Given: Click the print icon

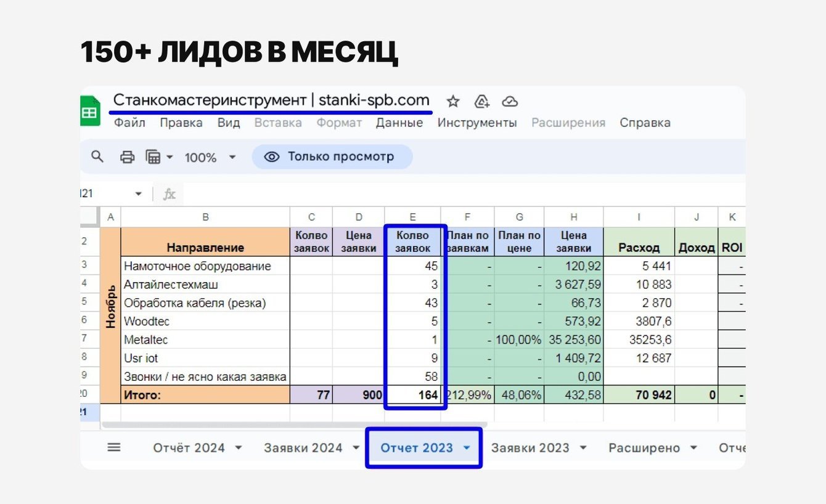Looking at the screenshot, I should (127, 157).
